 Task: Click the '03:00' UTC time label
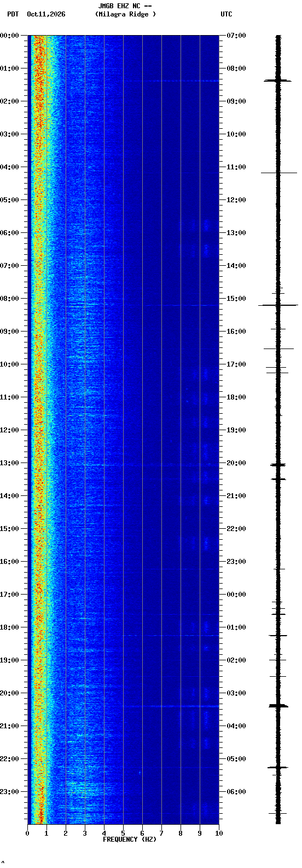236,693
